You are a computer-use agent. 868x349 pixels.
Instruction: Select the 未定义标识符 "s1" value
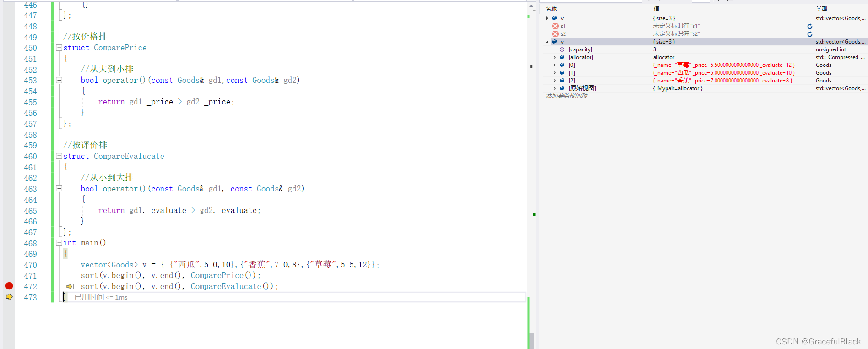tap(676, 26)
